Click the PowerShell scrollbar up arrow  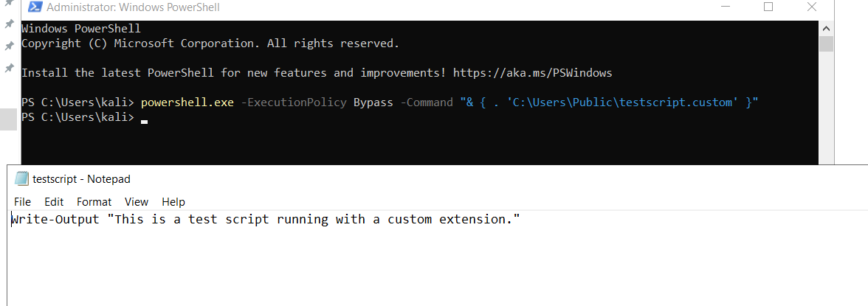tap(826, 28)
